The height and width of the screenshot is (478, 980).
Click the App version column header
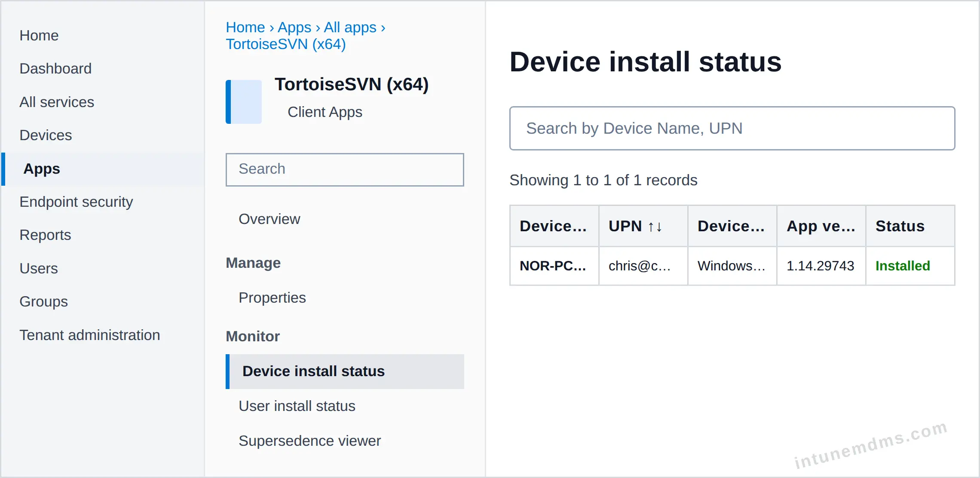821,226
